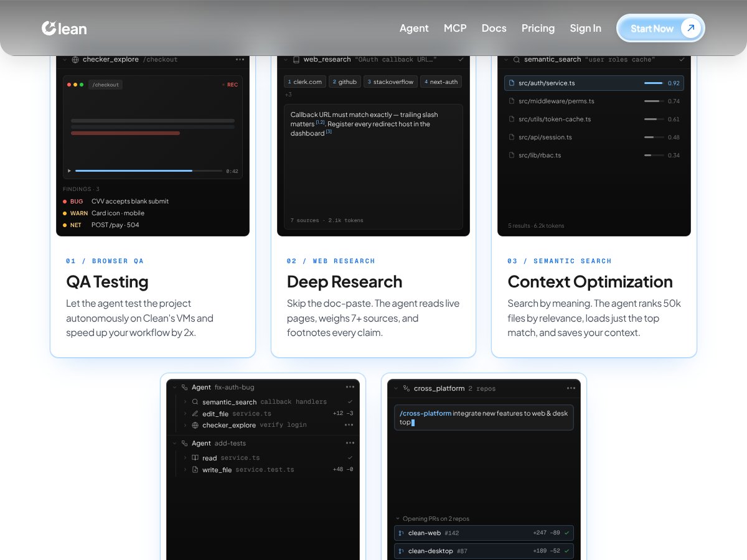Seek along the recording progress bar
The height and width of the screenshot is (560, 747).
pos(149,170)
